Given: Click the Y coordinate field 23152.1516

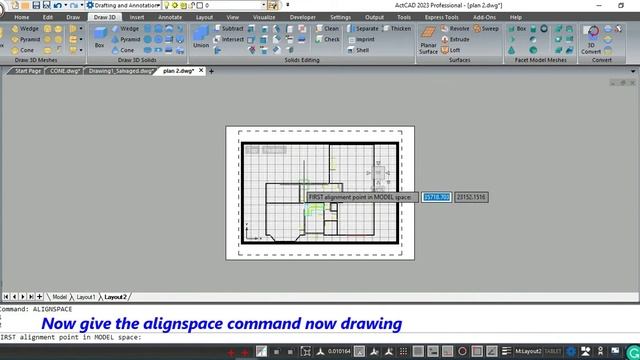Looking at the screenshot, I should pos(471,197).
